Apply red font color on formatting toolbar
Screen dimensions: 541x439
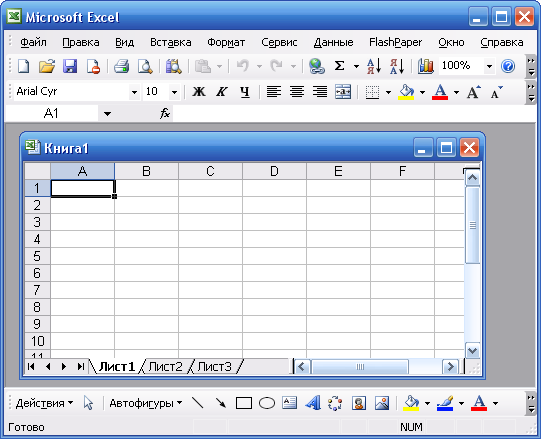(x=440, y=92)
